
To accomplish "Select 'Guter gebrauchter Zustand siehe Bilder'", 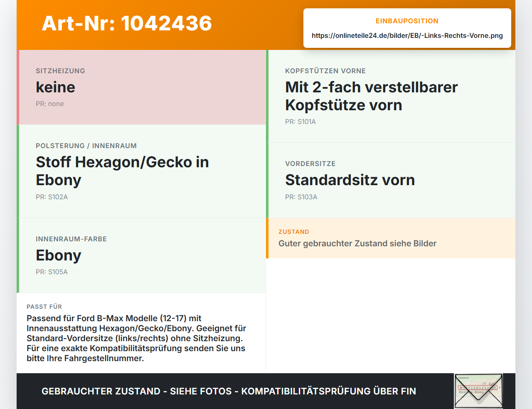I will click(x=357, y=243).
